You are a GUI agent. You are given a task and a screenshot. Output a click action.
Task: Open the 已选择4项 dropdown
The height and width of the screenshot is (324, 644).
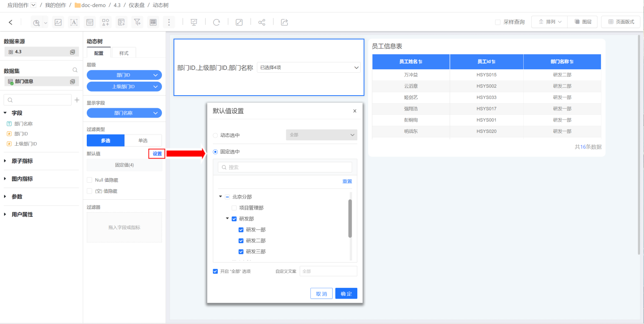[309, 68]
